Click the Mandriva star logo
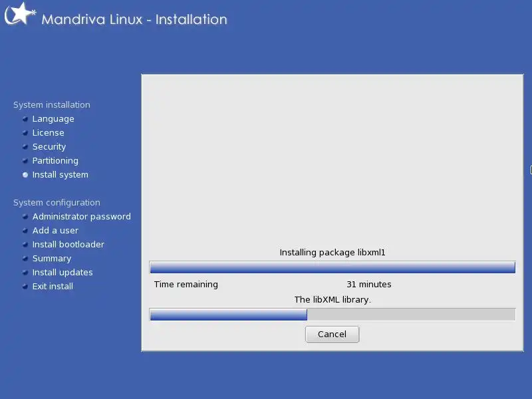 coord(20,14)
